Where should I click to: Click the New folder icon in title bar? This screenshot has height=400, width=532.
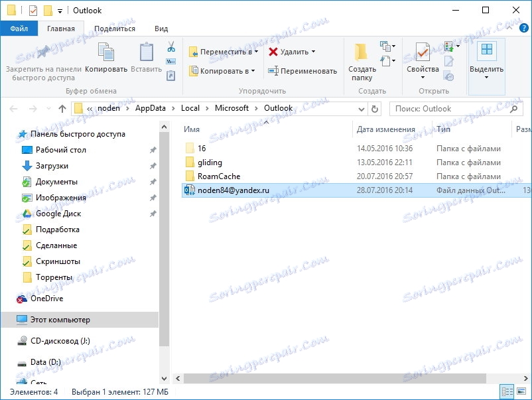[48, 11]
